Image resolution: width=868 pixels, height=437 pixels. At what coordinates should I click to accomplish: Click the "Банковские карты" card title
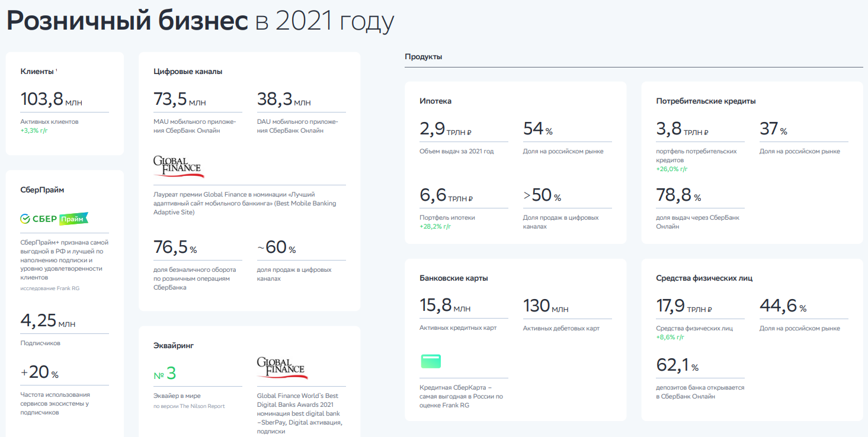[x=454, y=278]
